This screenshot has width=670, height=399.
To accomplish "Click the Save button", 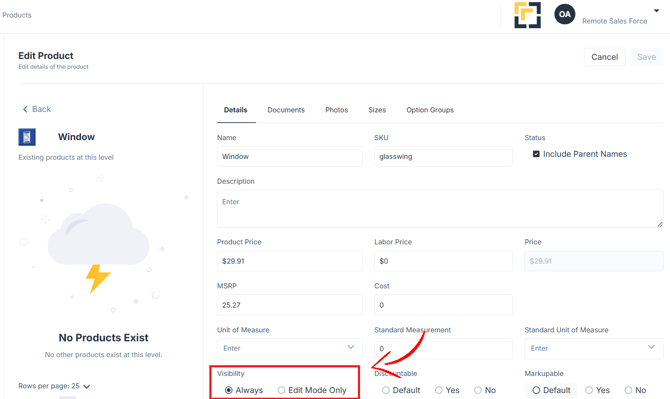I will 646,57.
